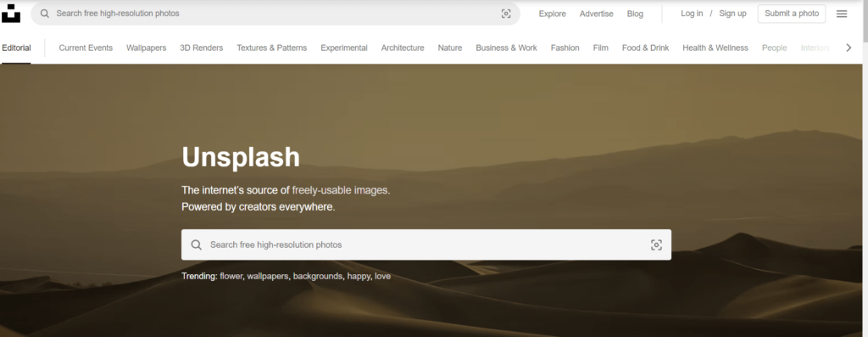Select the Editorial tab
Image resolution: width=868 pixels, height=337 pixels.
[x=16, y=48]
